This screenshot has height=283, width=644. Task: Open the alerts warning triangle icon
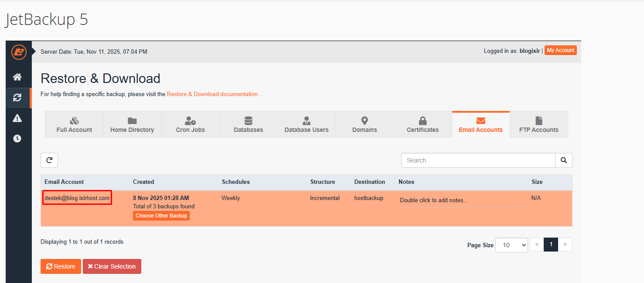pyautogui.click(x=17, y=118)
